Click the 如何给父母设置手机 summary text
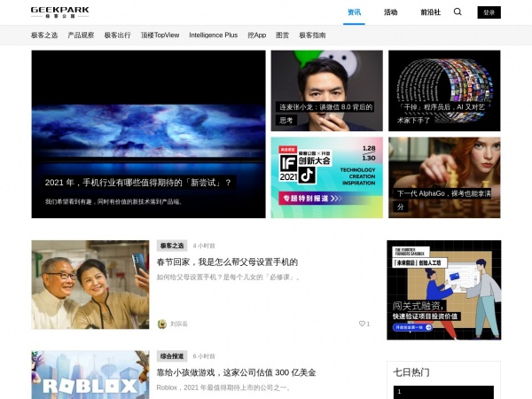532x399 pixels. click(229, 278)
